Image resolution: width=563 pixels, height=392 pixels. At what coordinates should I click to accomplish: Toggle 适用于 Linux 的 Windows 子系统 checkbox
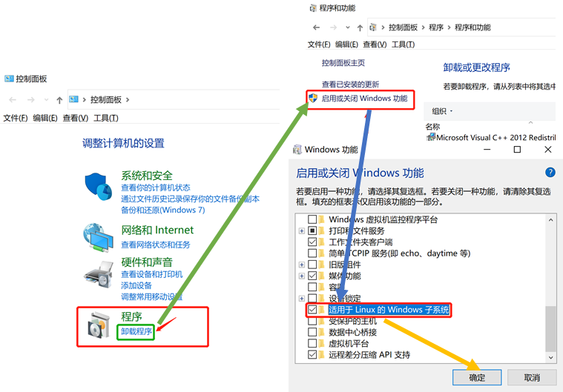point(312,310)
